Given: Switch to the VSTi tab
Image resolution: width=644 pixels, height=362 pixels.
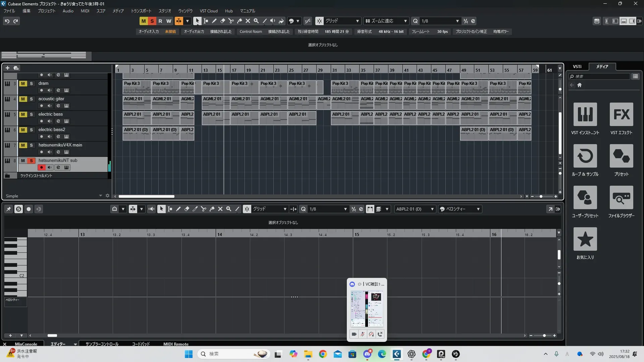Looking at the screenshot, I should point(577,67).
